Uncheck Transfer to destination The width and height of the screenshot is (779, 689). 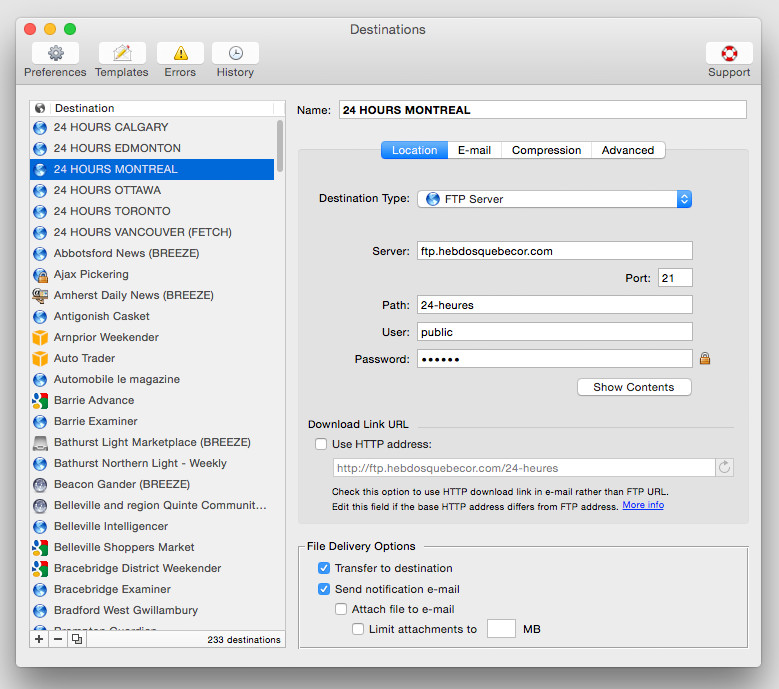(x=324, y=568)
